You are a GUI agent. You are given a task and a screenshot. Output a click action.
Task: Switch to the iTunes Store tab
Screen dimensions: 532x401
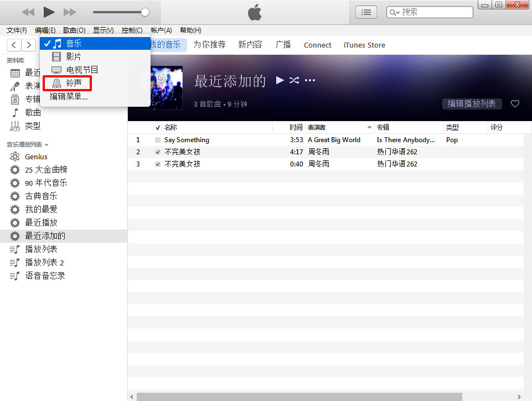pyautogui.click(x=364, y=45)
